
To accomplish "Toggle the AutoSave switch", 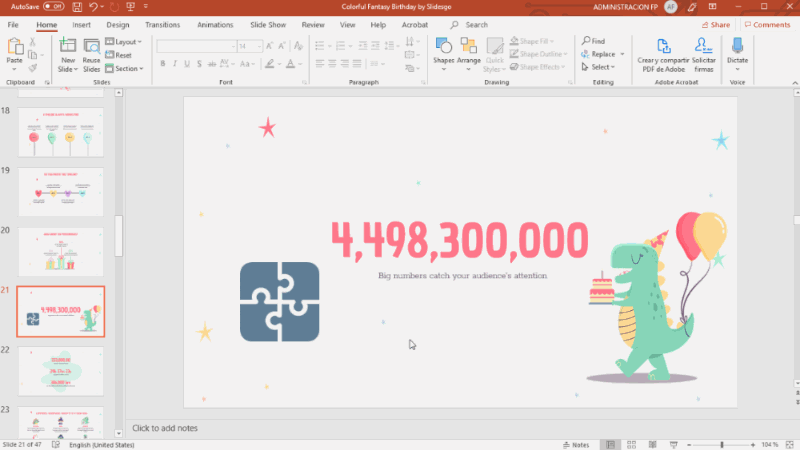I will pos(53,7).
